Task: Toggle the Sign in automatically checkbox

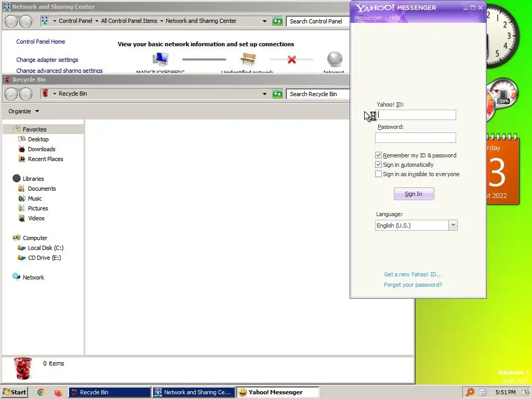Action: click(378, 165)
